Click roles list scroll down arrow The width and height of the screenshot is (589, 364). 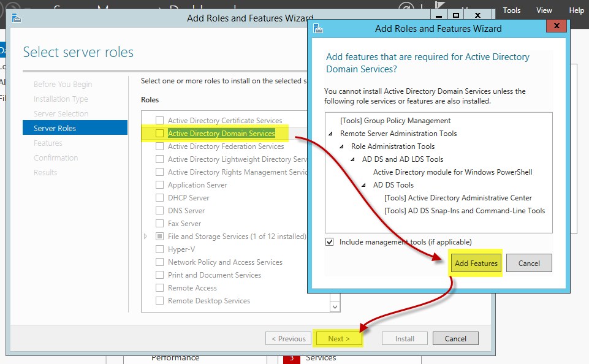coord(335,306)
